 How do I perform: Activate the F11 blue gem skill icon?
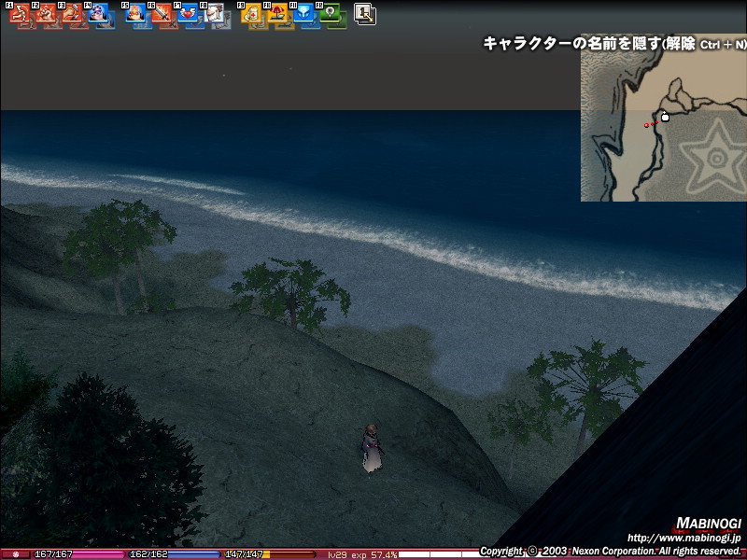click(x=303, y=13)
